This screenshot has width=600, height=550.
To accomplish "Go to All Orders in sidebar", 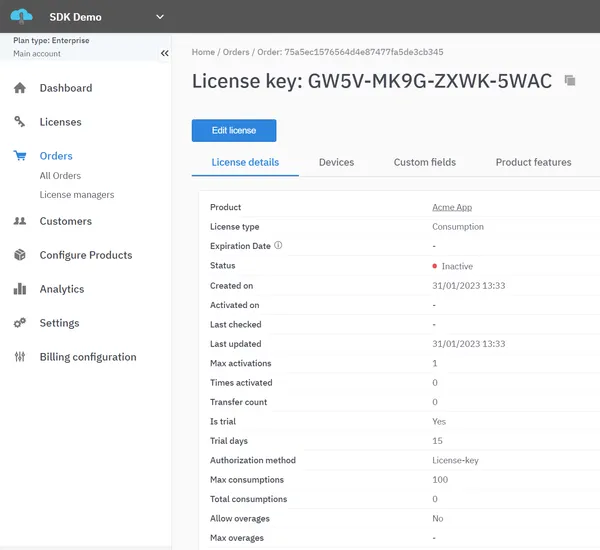I will point(60,176).
